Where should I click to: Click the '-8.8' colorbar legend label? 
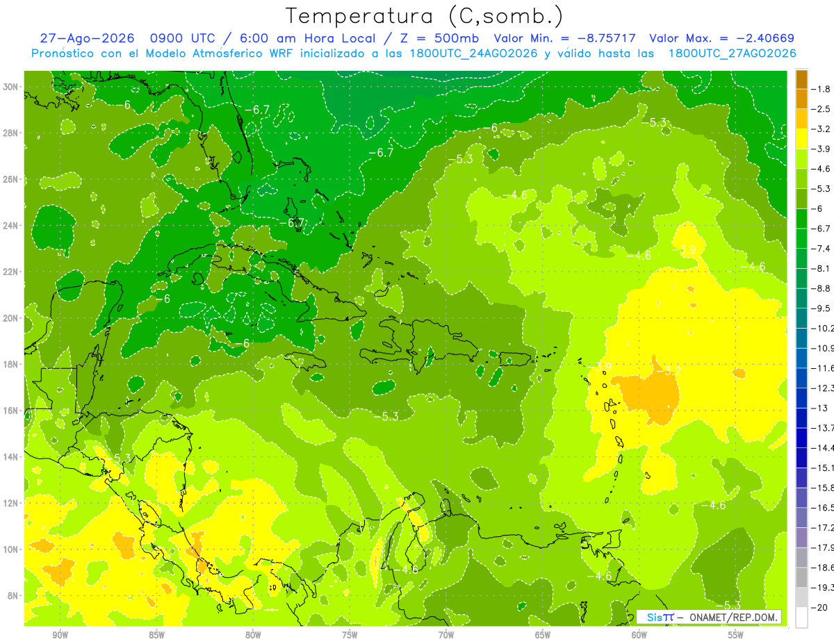[821, 288]
